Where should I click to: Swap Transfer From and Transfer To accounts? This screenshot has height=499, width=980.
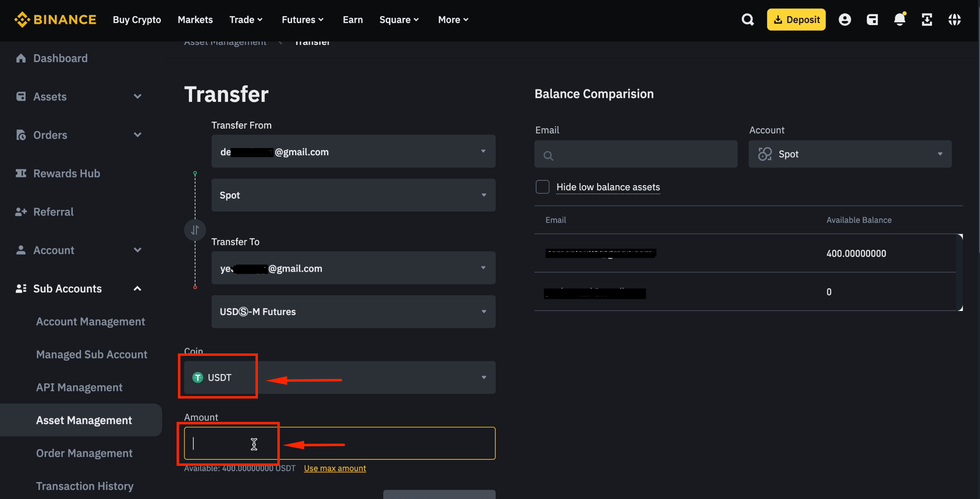click(x=195, y=230)
